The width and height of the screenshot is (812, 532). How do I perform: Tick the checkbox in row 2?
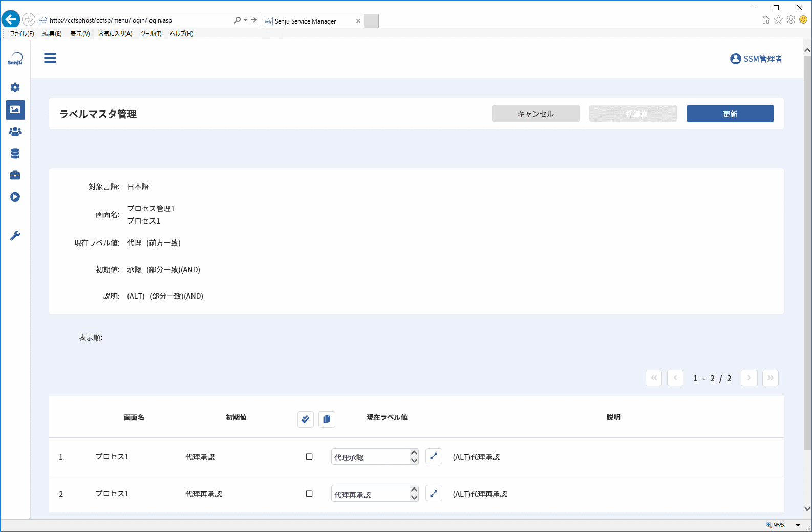[x=309, y=494]
